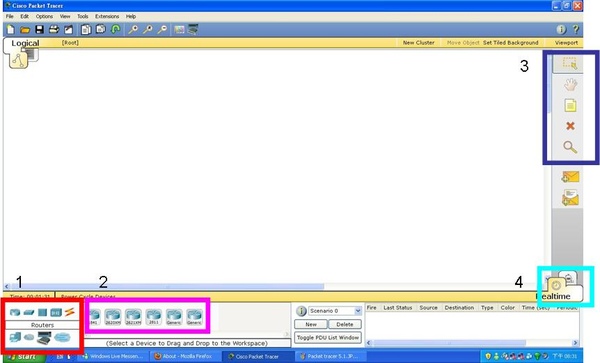The width and height of the screenshot is (600, 363).
Task: Click Set Tiled Background
Action: tap(510, 43)
